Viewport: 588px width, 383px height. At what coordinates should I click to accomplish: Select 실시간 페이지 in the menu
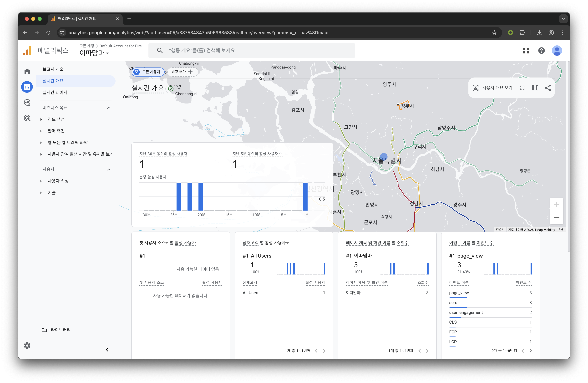pyautogui.click(x=55, y=93)
